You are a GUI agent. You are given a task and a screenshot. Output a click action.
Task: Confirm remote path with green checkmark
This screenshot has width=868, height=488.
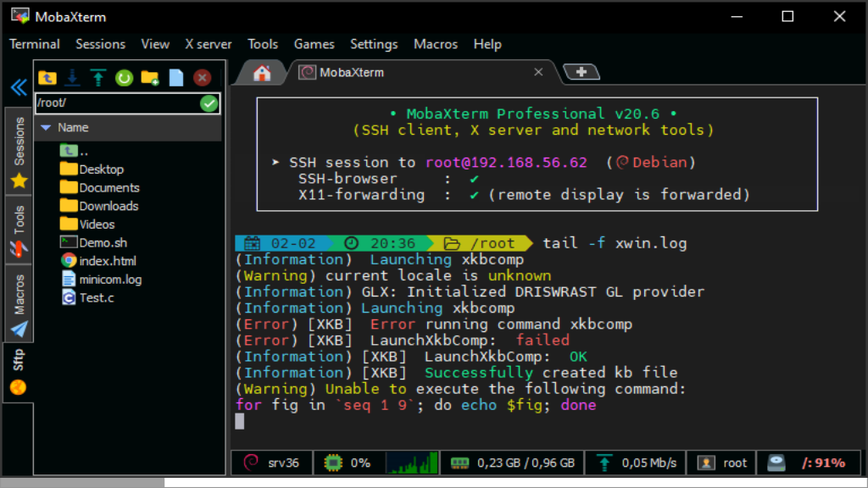click(209, 103)
